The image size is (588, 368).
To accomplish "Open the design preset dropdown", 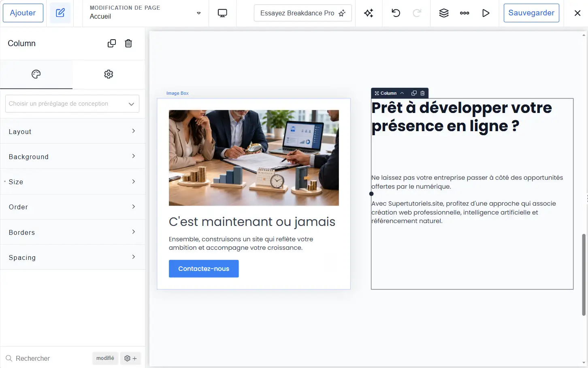I will click(x=72, y=104).
